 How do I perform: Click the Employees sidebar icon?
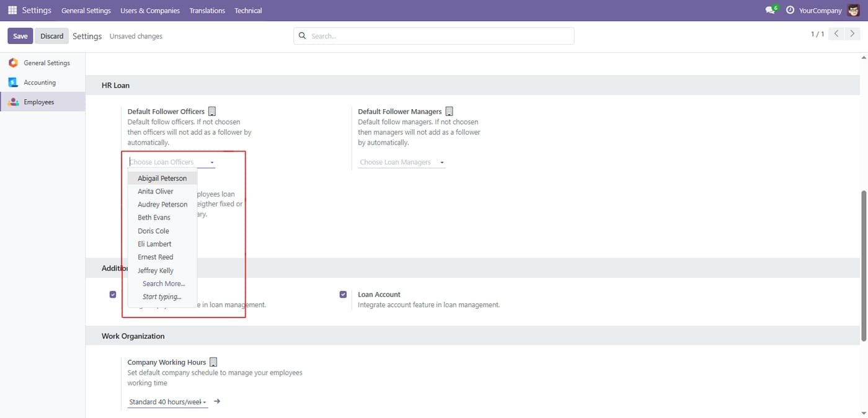coord(13,102)
